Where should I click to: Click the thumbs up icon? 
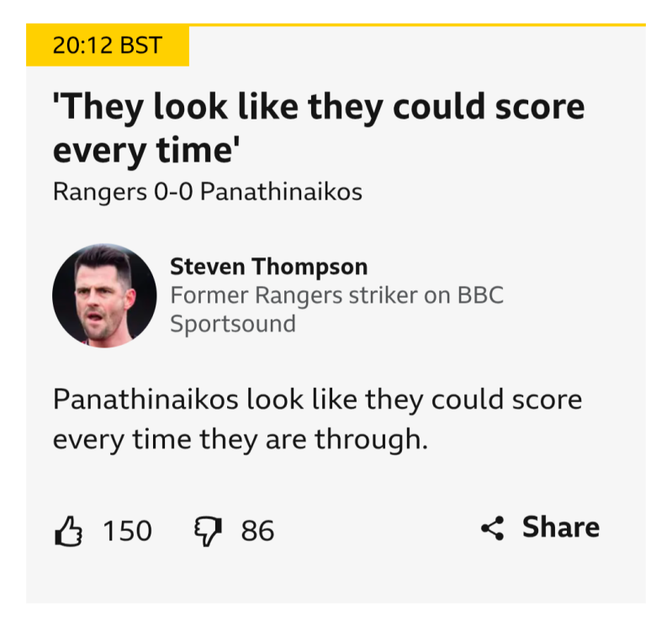click(67, 531)
